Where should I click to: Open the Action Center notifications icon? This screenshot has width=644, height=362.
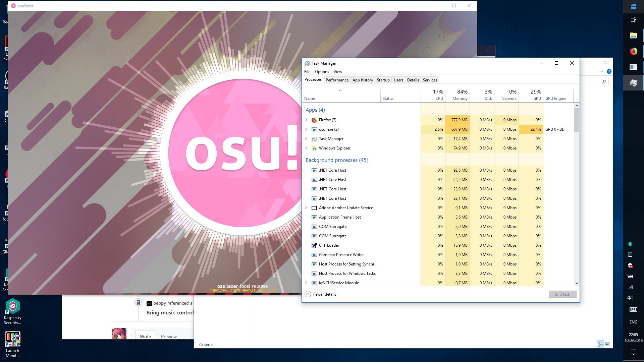(x=633, y=352)
